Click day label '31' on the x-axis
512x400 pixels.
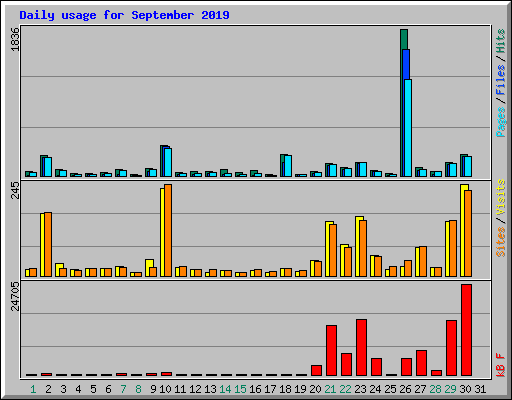pos(480,389)
